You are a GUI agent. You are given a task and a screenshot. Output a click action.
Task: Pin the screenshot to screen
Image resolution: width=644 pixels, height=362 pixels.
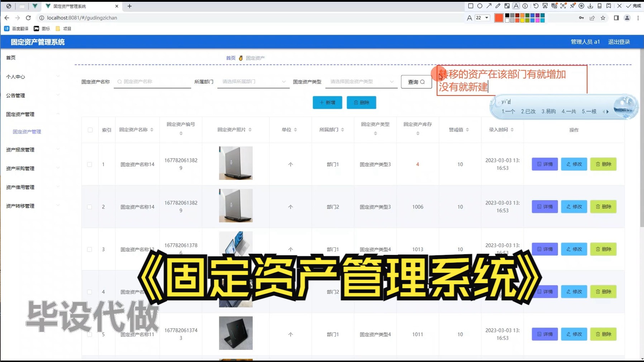click(573, 6)
